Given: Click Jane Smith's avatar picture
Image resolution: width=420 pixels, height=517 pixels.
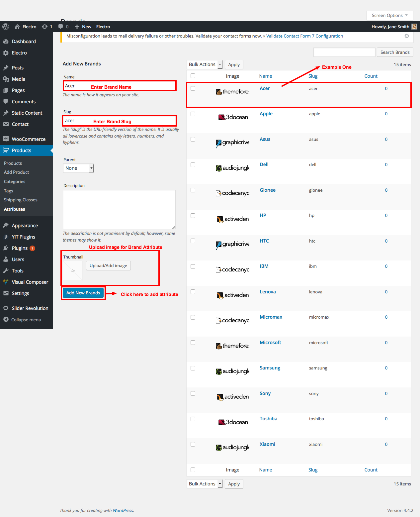Looking at the screenshot, I should click(x=414, y=27).
